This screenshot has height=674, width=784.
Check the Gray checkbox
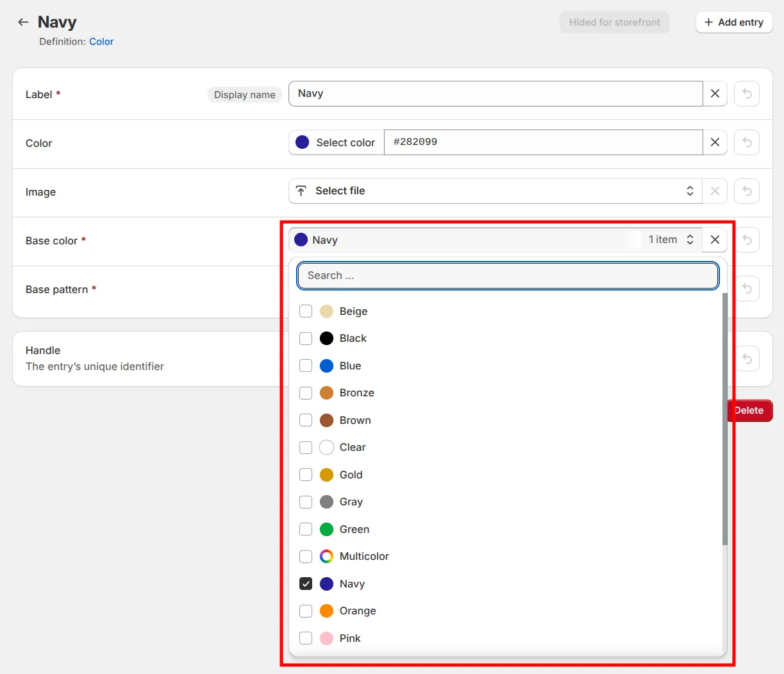pos(306,501)
